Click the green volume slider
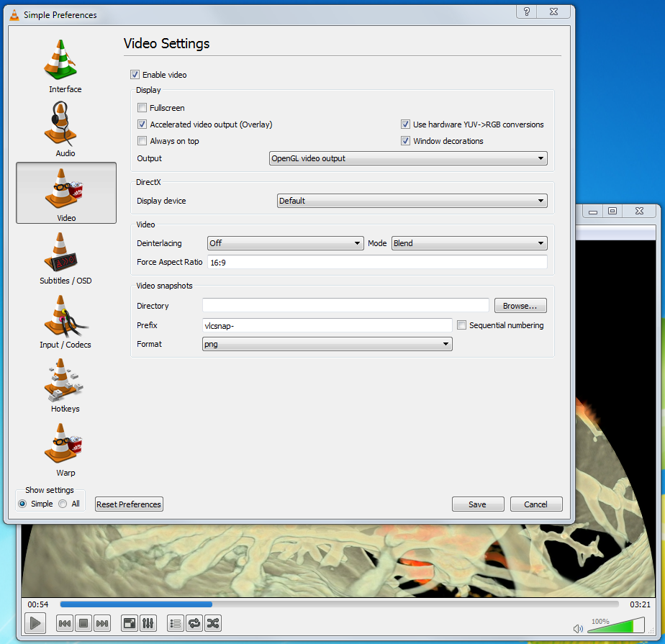665x644 pixels. click(x=616, y=626)
